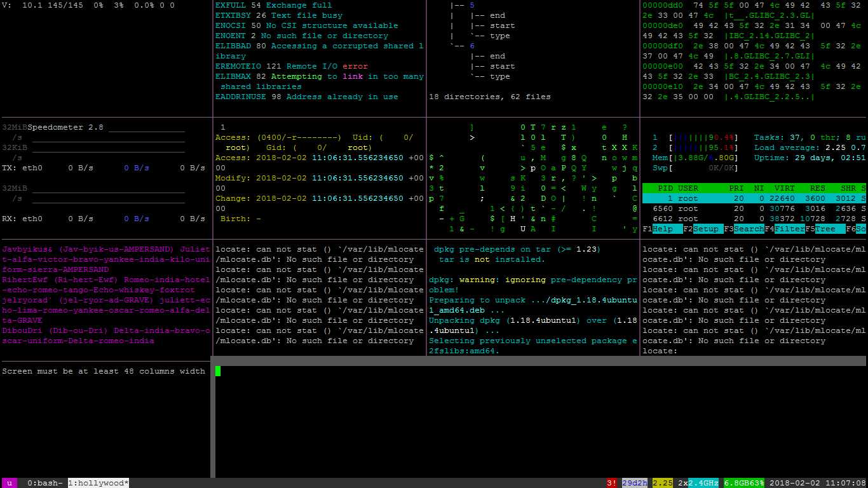Click the red 3! updates indicator
This screenshot has width=868, height=488.
point(612,483)
